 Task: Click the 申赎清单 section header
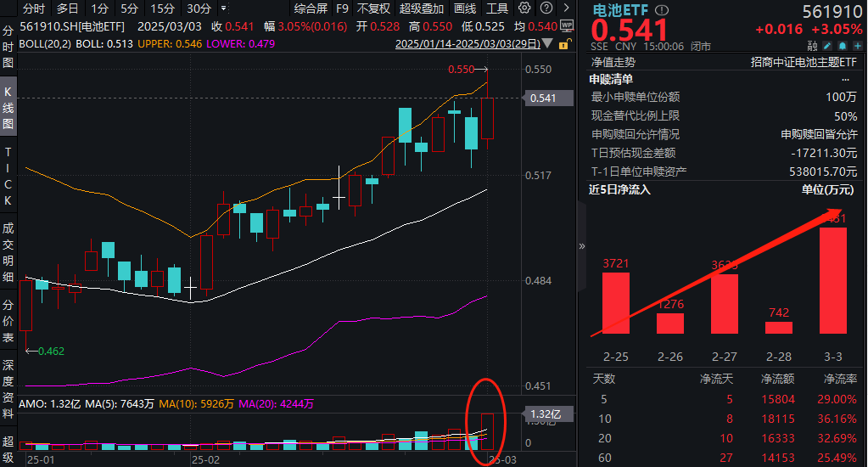[611, 79]
